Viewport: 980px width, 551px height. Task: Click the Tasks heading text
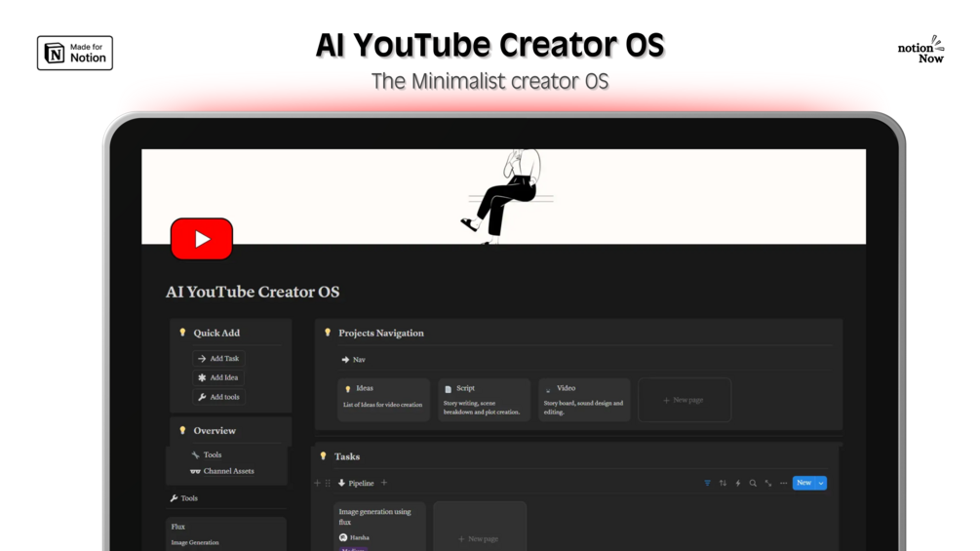click(x=347, y=456)
